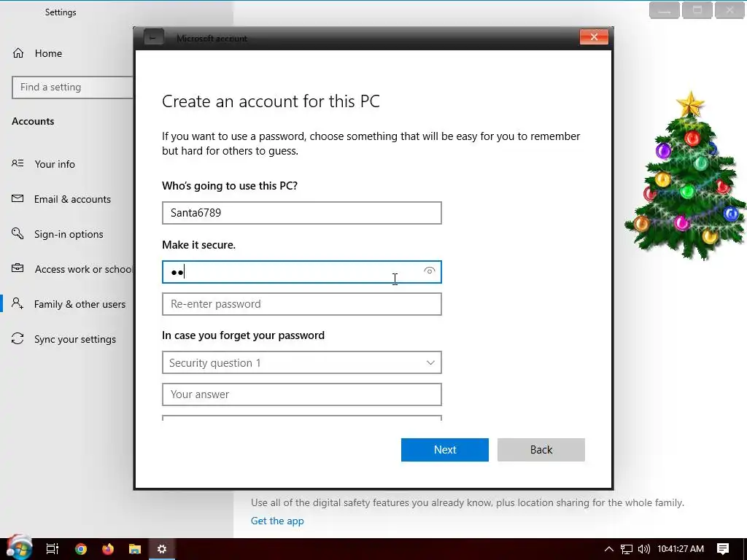Click the work or school briefcase icon
747x560 pixels.
(18, 268)
